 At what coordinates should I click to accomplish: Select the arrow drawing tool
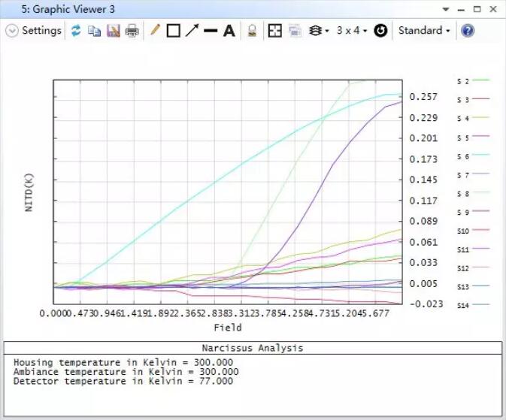(192, 31)
